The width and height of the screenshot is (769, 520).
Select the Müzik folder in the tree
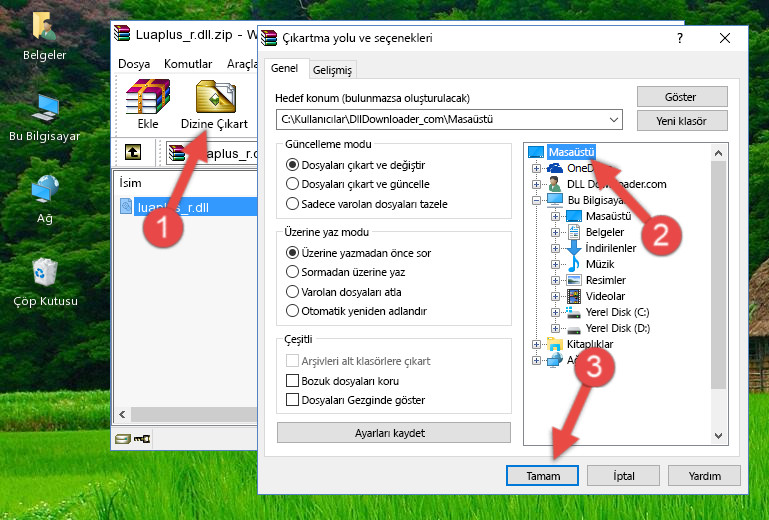point(600,264)
